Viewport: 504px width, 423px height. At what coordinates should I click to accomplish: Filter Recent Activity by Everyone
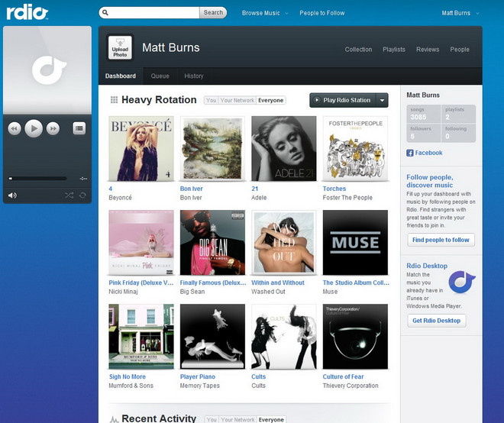click(x=271, y=419)
